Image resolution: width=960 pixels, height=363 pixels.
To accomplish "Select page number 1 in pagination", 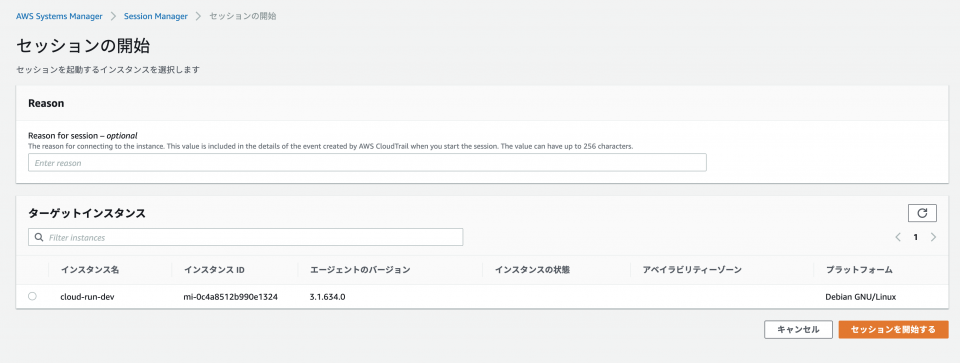I will tap(915, 238).
